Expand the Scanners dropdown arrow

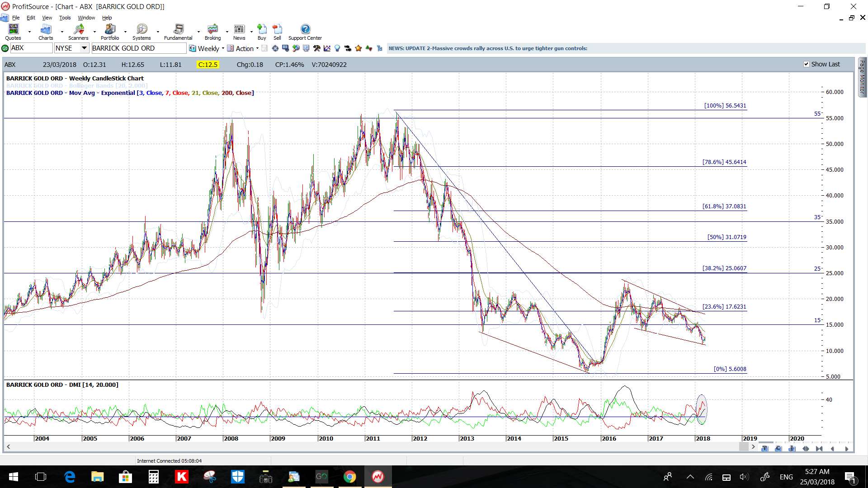pos(94,32)
